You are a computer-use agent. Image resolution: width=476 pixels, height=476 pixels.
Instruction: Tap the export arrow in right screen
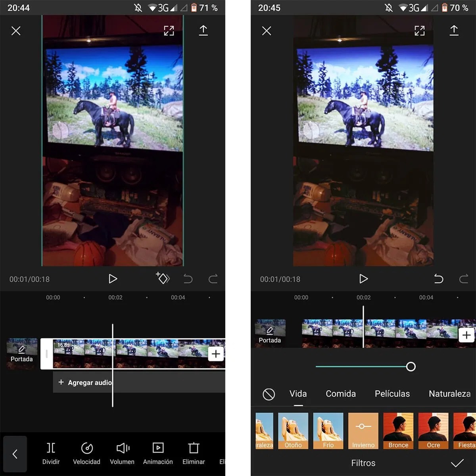[454, 31]
